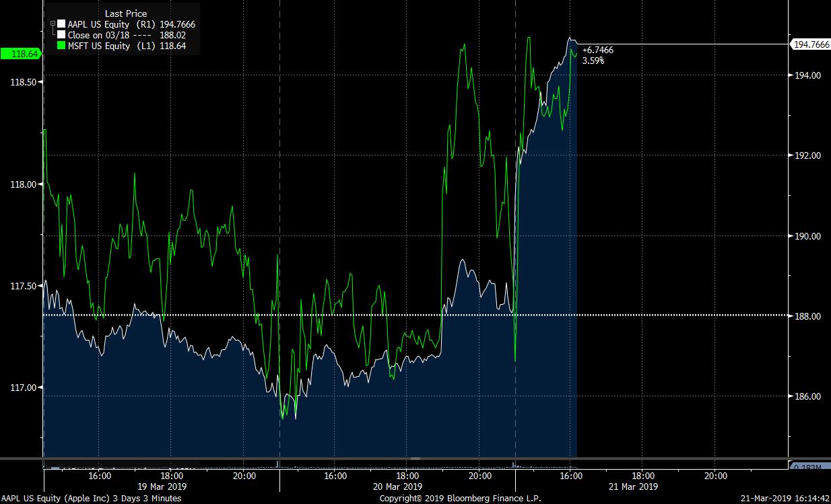Click the '3.59%' percent change value
The width and height of the screenshot is (831, 504).
pos(593,61)
